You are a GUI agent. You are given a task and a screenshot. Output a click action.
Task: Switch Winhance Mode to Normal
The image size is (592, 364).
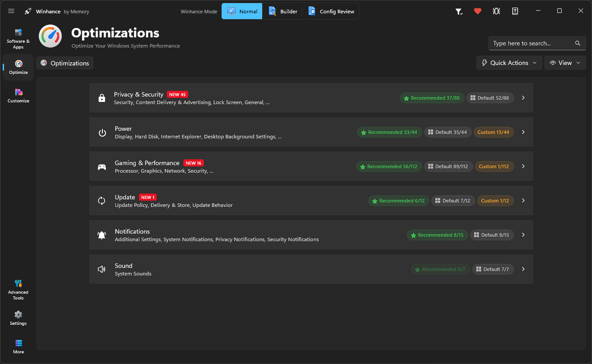[242, 11]
